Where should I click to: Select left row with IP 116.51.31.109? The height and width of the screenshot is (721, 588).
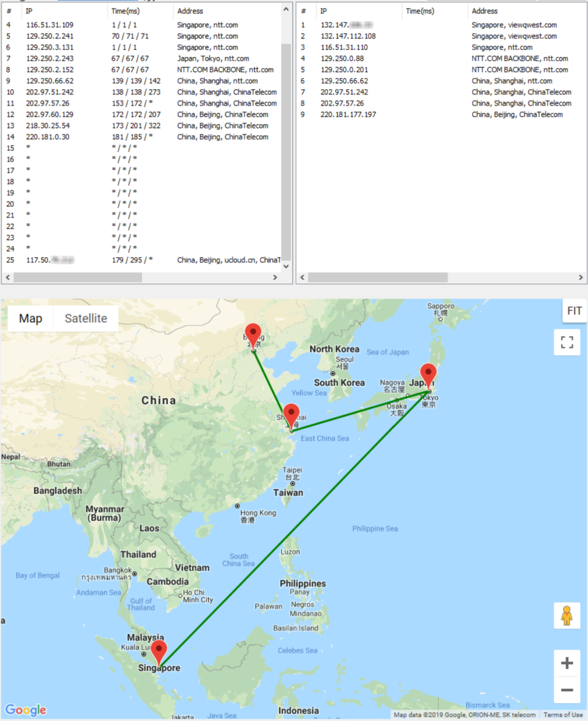coord(142,25)
